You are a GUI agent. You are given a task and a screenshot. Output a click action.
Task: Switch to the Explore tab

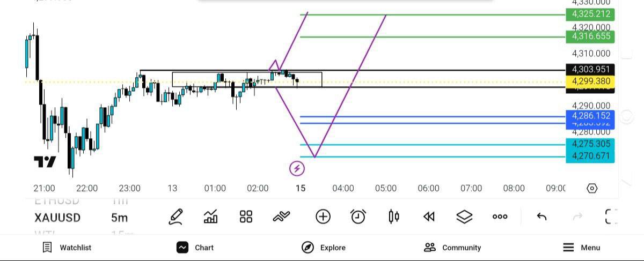324,248
